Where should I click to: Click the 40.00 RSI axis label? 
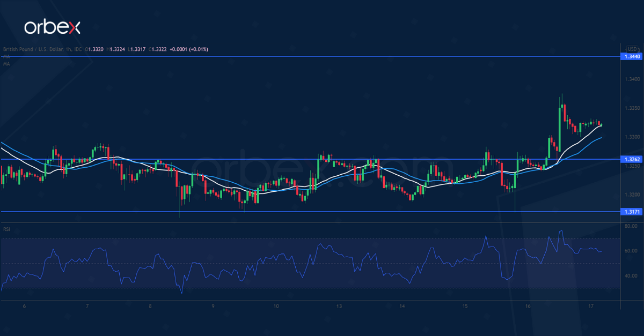(631, 276)
